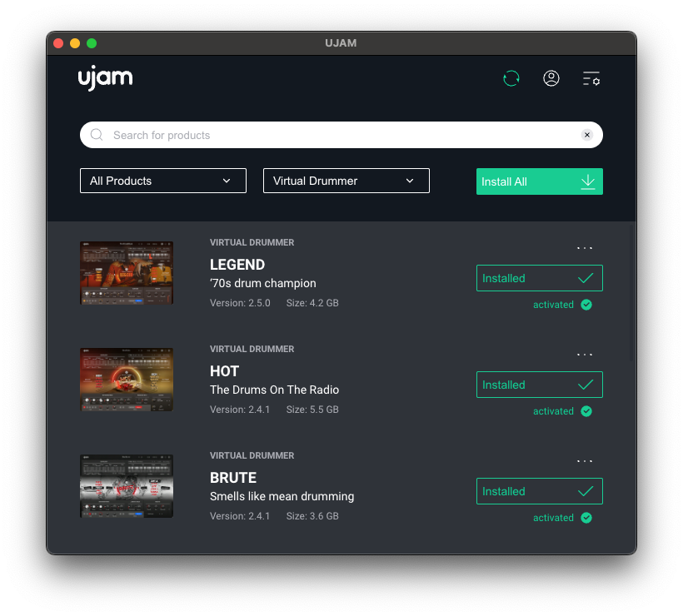
Task: Click Version: 2.5.0 text
Action: (240, 303)
